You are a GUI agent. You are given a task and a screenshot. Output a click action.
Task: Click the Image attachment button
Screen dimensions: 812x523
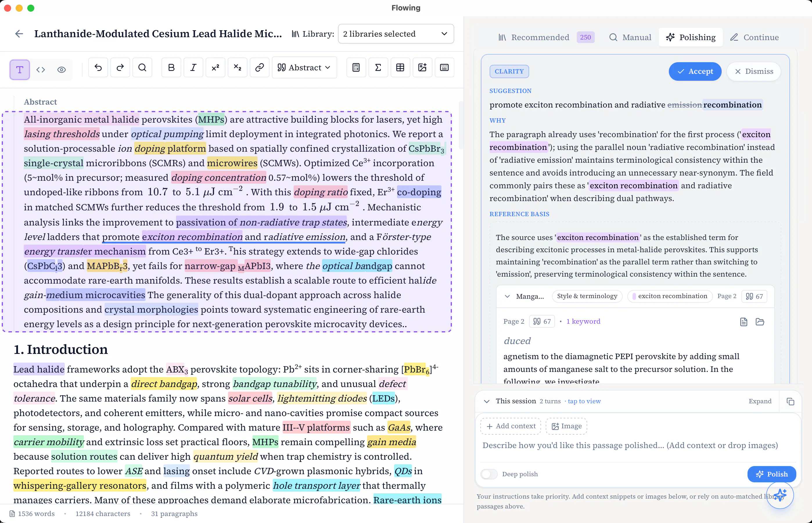pyautogui.click(x=566, y=426)
